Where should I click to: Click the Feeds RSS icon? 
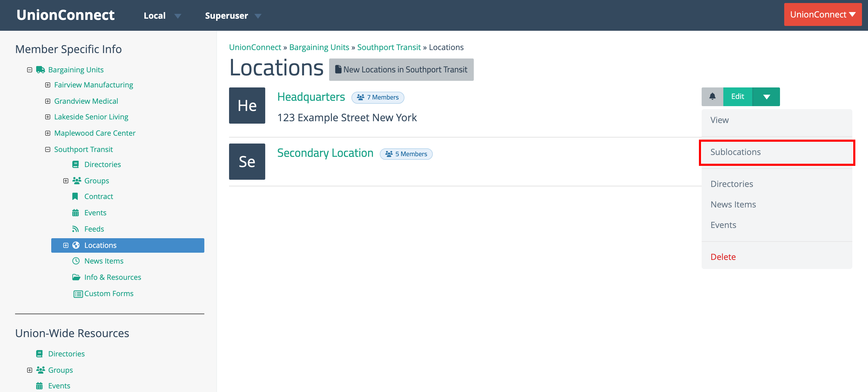[x=75, y=229]
